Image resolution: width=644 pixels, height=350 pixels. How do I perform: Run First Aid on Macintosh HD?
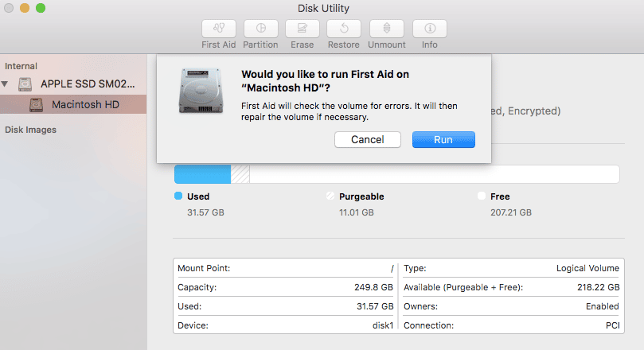pos(443,139)
